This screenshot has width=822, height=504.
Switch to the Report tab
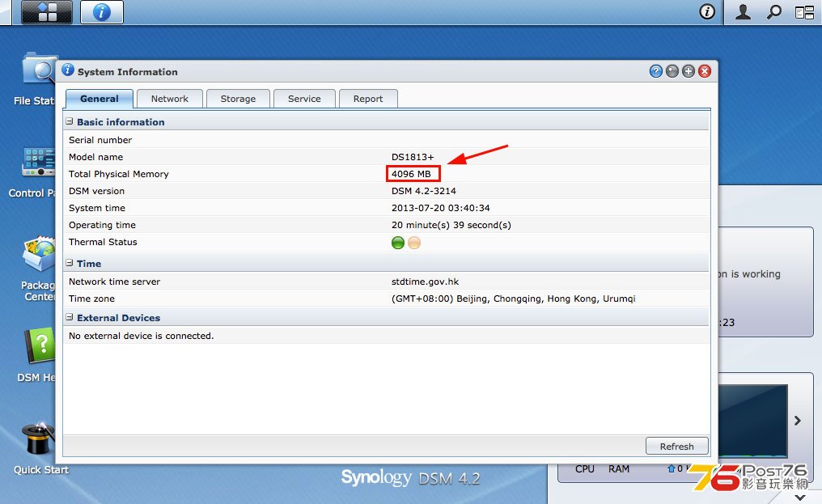[368, 99]
